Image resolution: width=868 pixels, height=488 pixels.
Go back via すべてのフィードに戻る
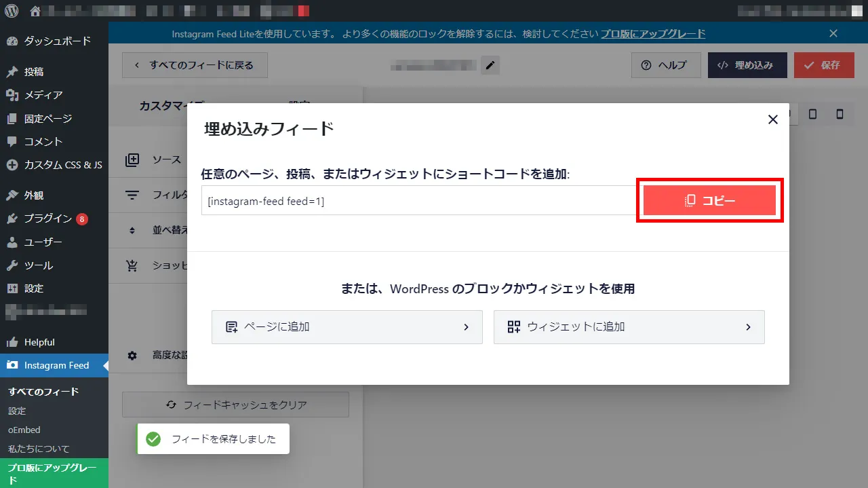click(195, 65)
